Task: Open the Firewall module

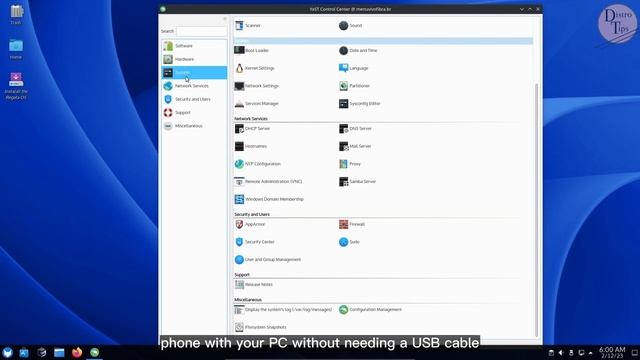Action: pyautogui.click(x=352, y=224)
